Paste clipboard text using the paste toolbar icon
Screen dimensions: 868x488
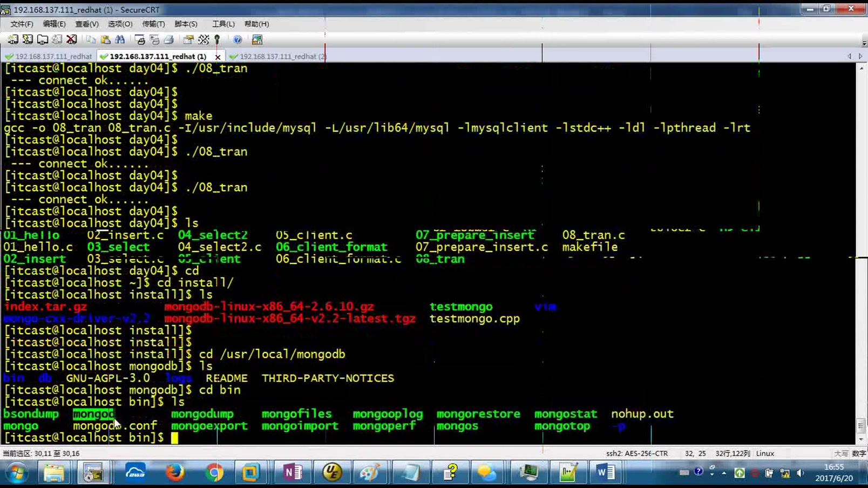click(x=106, y=39)
